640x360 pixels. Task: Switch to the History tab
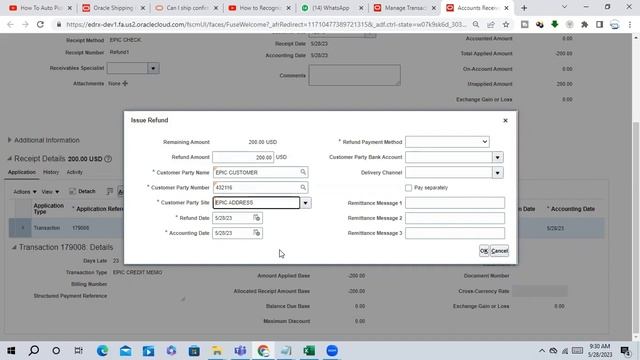51,172
